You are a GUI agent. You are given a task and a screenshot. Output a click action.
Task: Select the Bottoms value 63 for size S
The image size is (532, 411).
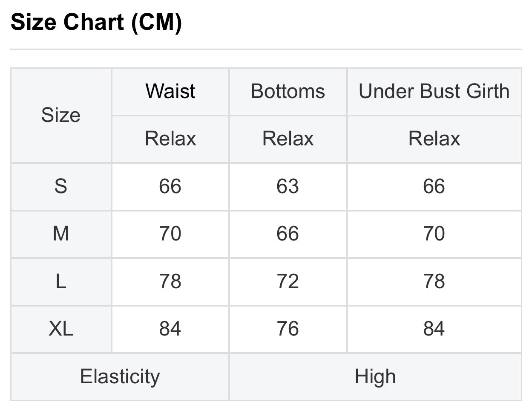tap(288, 186)
